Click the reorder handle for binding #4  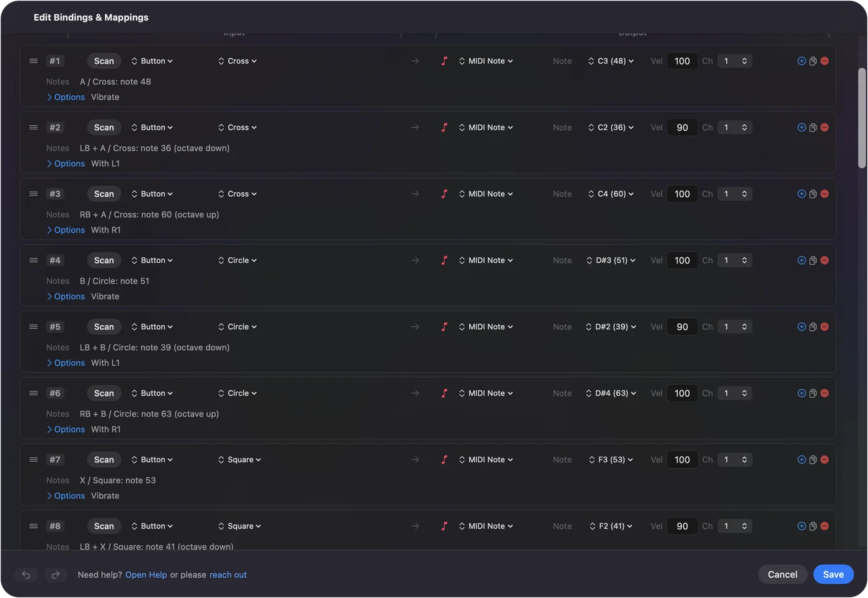click(33, 260)
